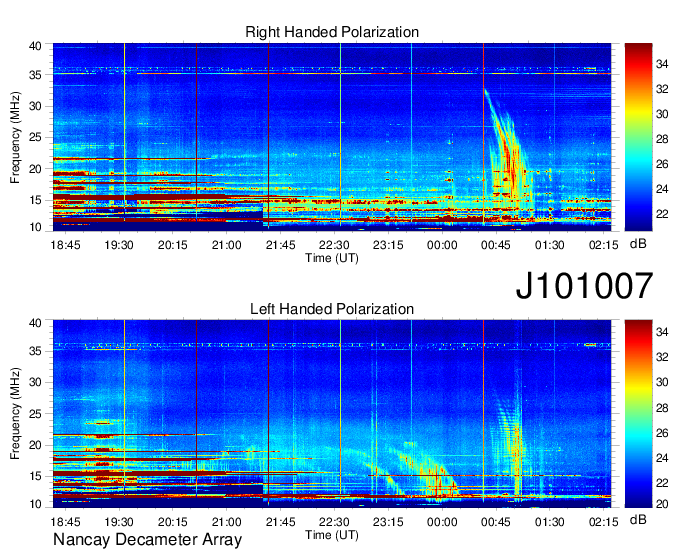Click the "00:45" time tick under Left Handed plot
The image size is (680, 552).
click(x=496, y=522)
